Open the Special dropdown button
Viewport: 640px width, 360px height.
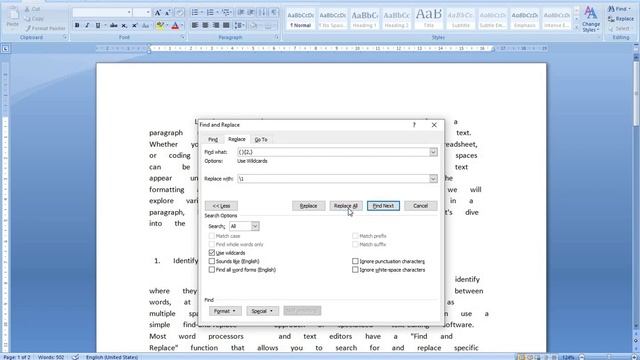262,311
